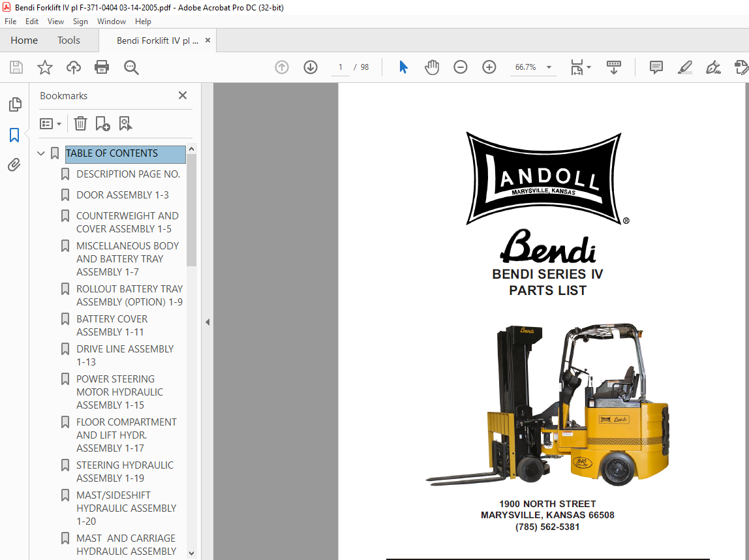Delete the selected bookmark with trash icon
749x560 pixels.
[x=80, y=124]
